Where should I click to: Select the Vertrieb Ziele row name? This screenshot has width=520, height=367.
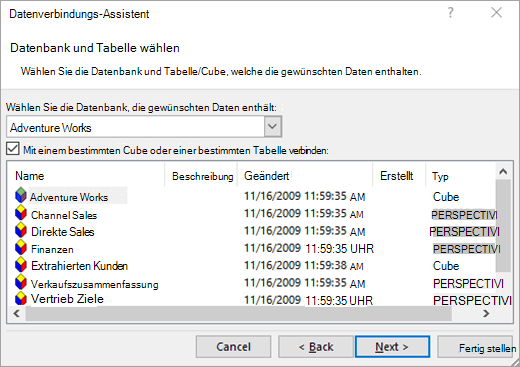[x=67, y=299]
